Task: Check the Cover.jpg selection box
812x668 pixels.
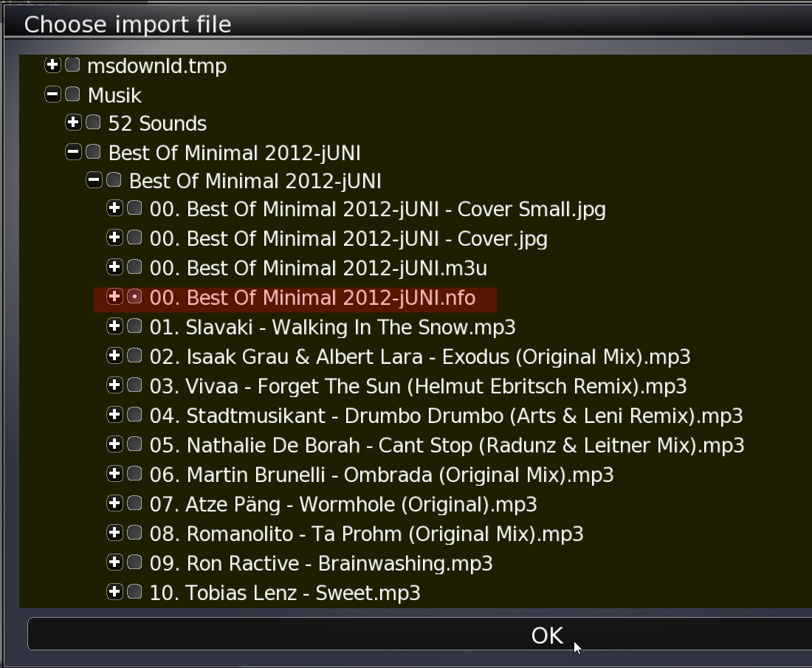Action: pyautogui.click(x=134, y=238)
